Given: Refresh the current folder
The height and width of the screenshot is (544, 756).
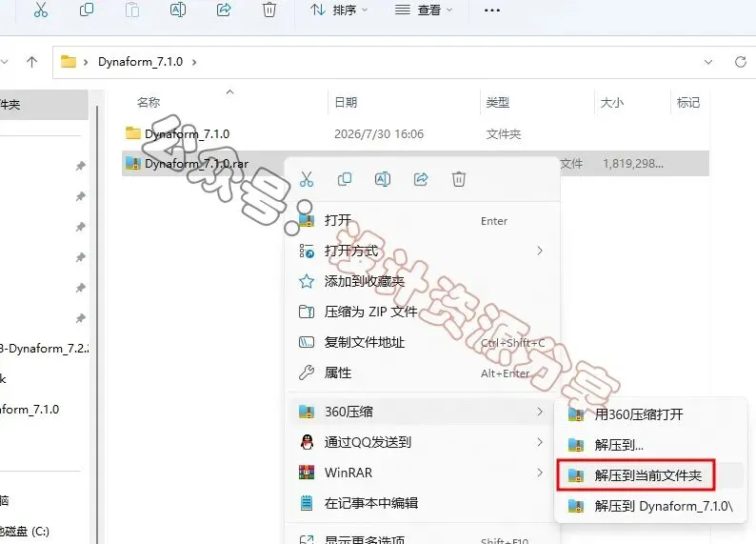Looking at the screenshot, I should coord(741,62).
